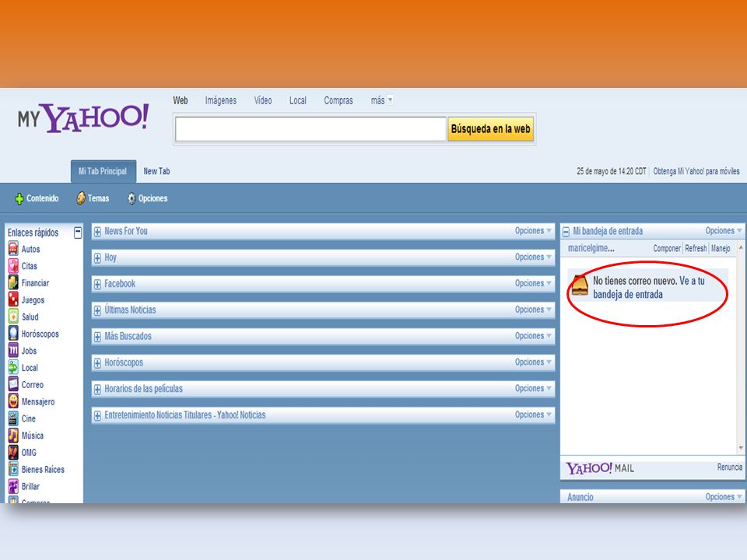Open Opciones dropdown for Hoy
This screenshot has height=560, width=747.
coord(533,257)
